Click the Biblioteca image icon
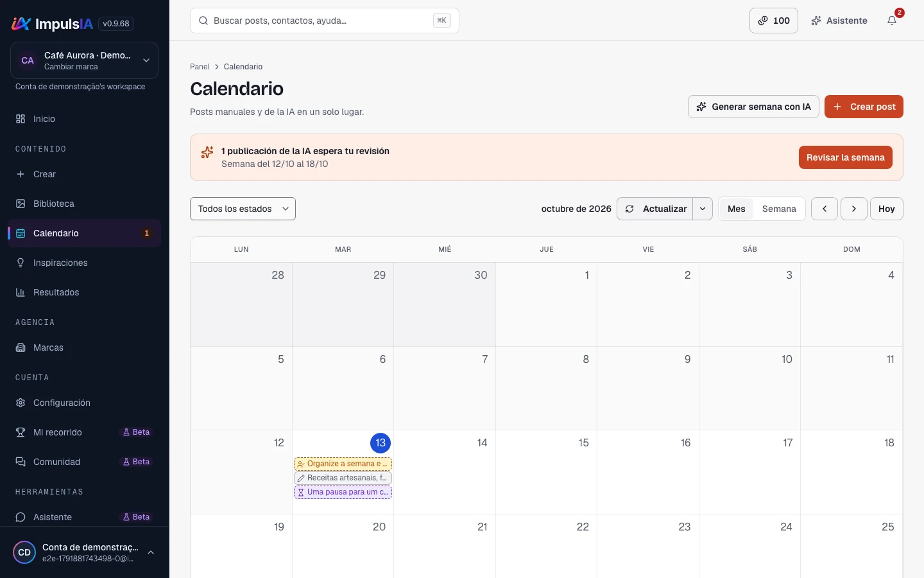Image resolution: width=924 pixels, height=578 pixels. point(21,204)
